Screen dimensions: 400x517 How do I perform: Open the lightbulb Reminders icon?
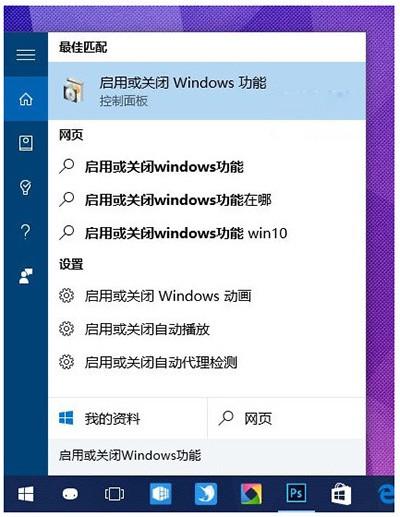(x=26, y=187)
